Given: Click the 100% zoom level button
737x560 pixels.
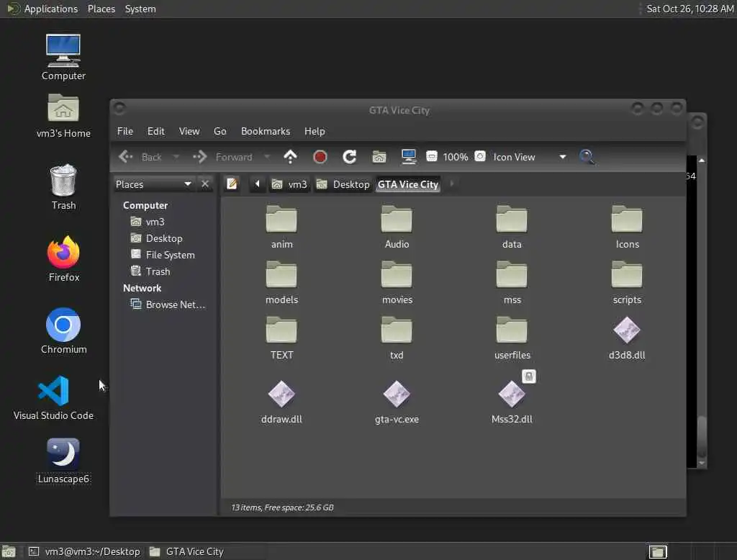Looking at the screenshot, I should tap(456, 157).
